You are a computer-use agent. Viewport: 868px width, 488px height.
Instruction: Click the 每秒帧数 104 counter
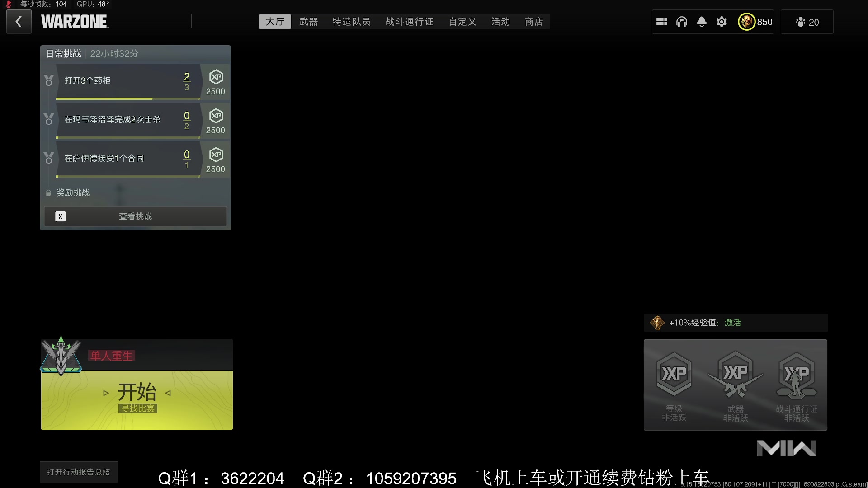[43, 4]
